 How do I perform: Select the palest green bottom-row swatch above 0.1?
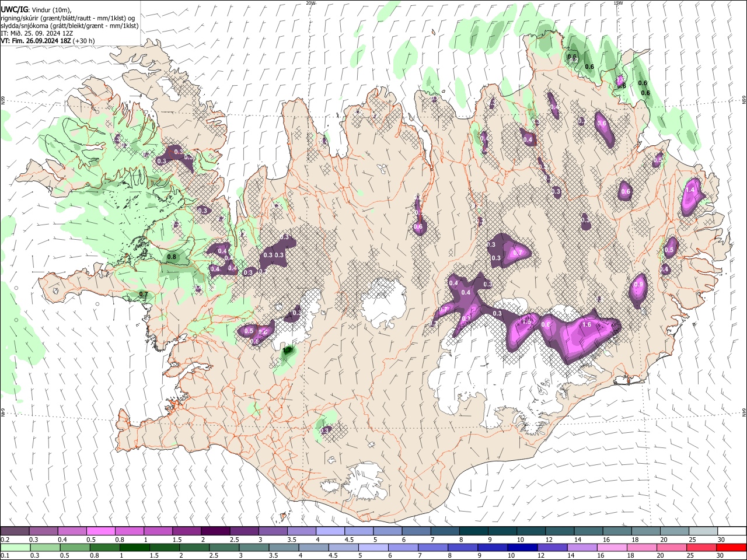click(15, 547)
